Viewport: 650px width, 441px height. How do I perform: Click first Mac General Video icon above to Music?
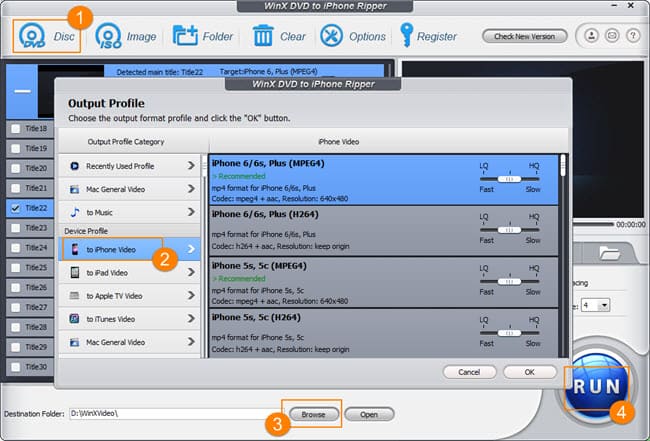pyautogui.click(x=75, y=189)
